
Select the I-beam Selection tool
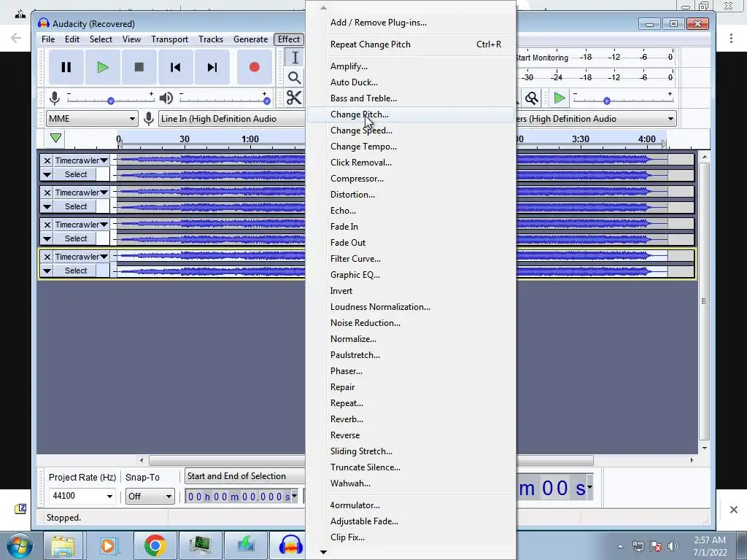point(295,58)
